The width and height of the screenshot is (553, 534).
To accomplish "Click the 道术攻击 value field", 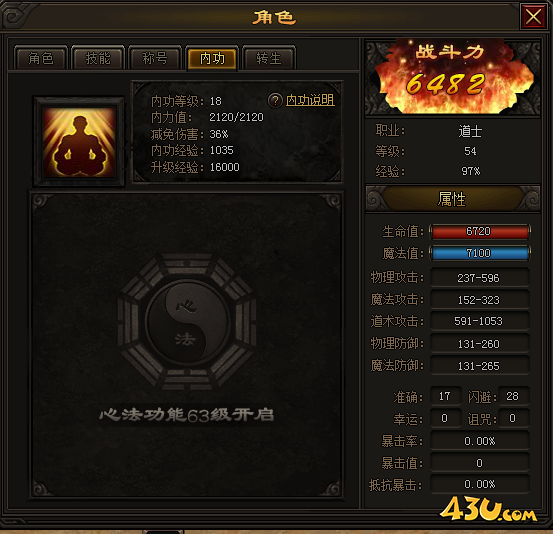I will pos(480,321).
